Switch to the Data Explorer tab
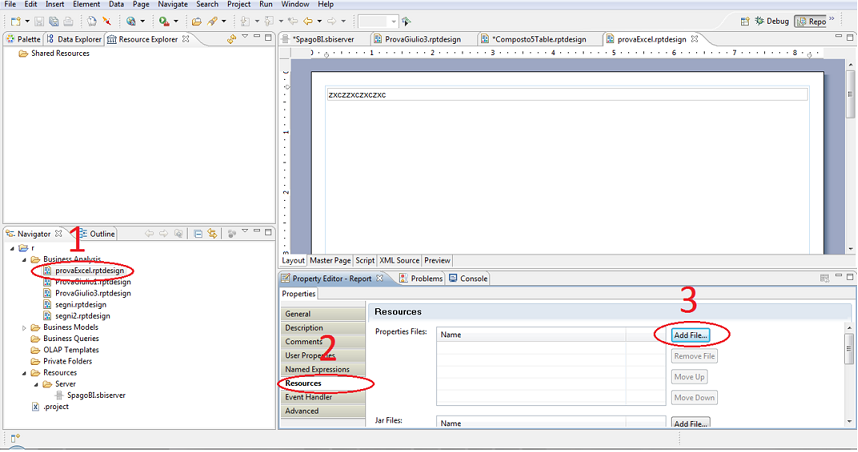Screen dimensions: 858x452 tap(74, 39)
